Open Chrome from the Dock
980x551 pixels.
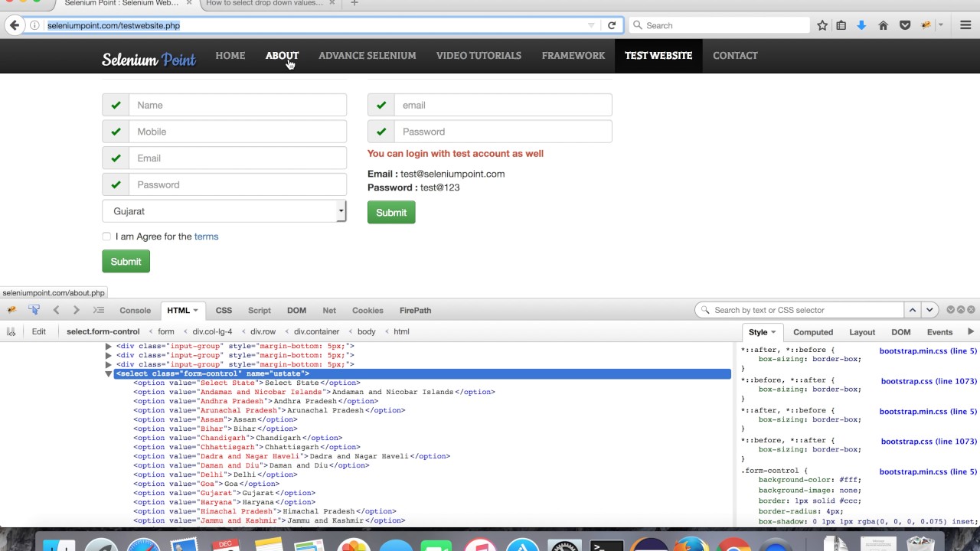click(733, 545)
